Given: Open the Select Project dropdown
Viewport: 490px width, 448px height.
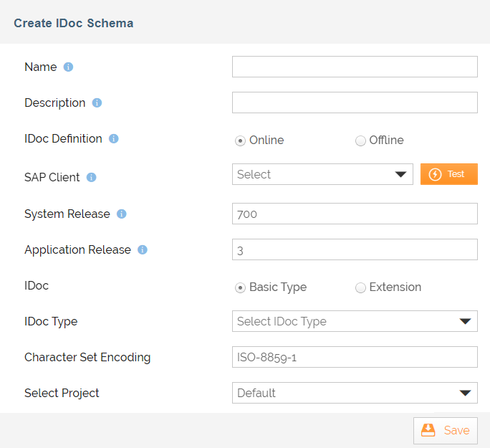Looking at the screenshot, I should point(355,393).
